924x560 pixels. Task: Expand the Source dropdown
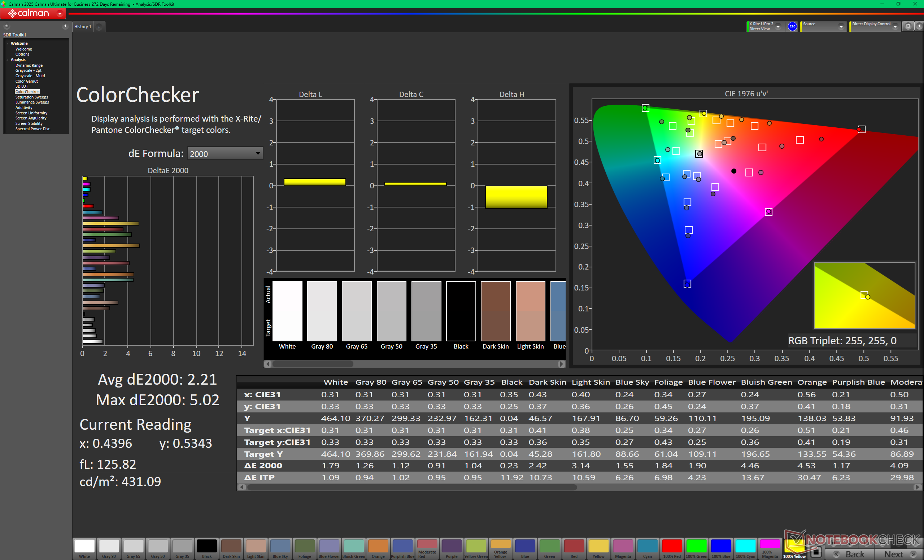pyautogui.click(x=841, y=27)
